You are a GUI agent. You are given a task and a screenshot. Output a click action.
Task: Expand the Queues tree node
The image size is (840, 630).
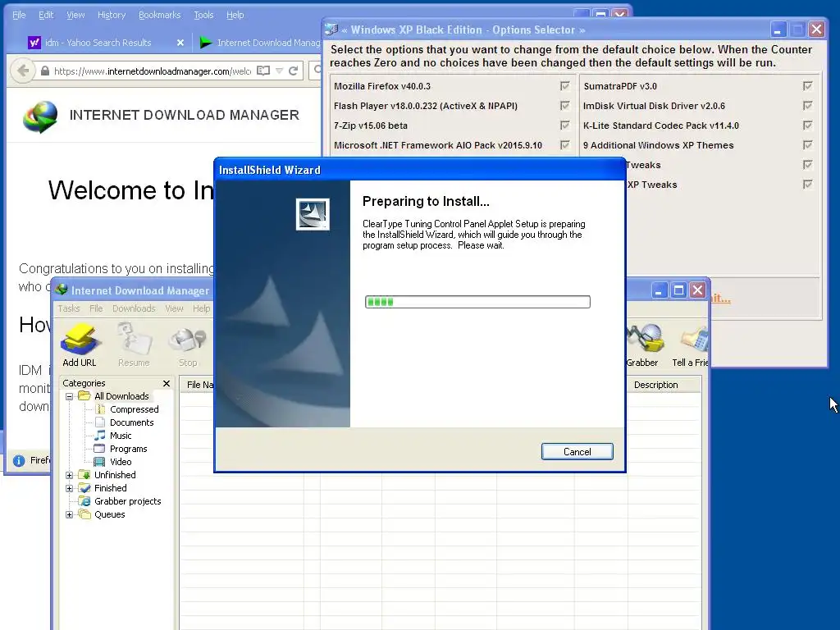69,515
